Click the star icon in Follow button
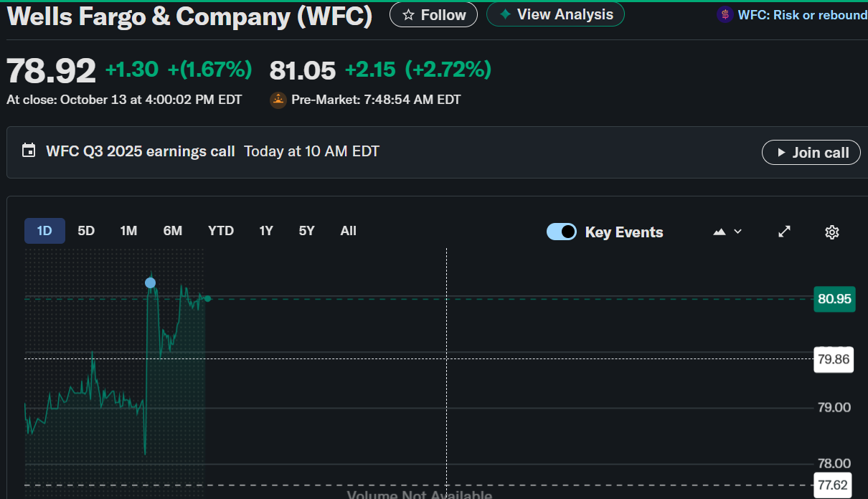The image size is (868, 499). [408, 15]
